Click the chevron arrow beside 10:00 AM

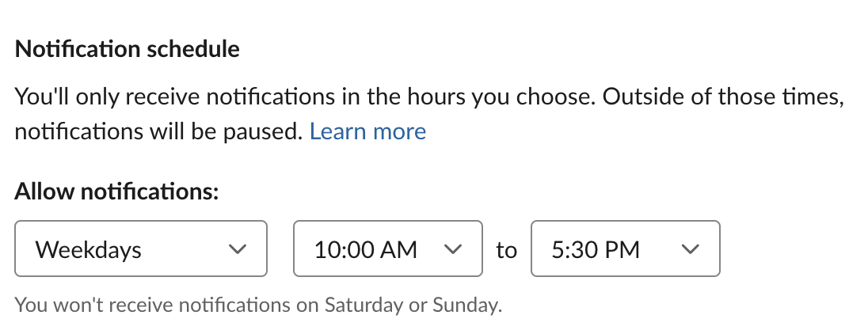click(453, 249)
